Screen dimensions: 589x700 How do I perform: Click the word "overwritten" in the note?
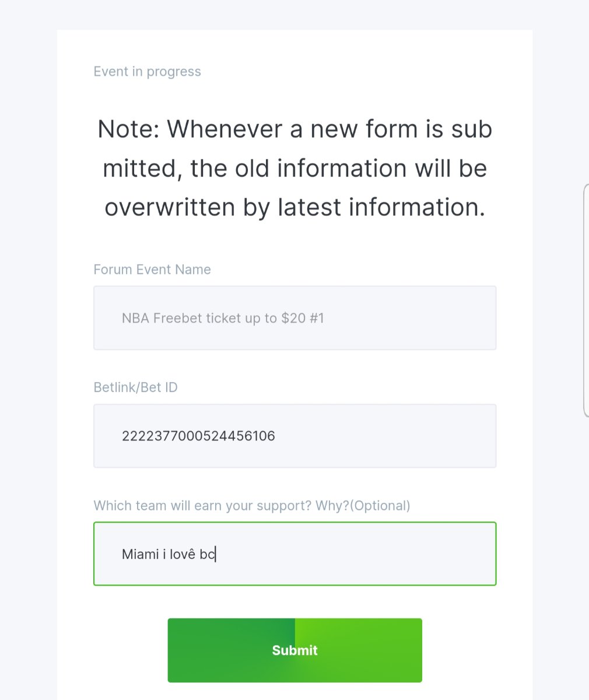(x=169, y=207)
